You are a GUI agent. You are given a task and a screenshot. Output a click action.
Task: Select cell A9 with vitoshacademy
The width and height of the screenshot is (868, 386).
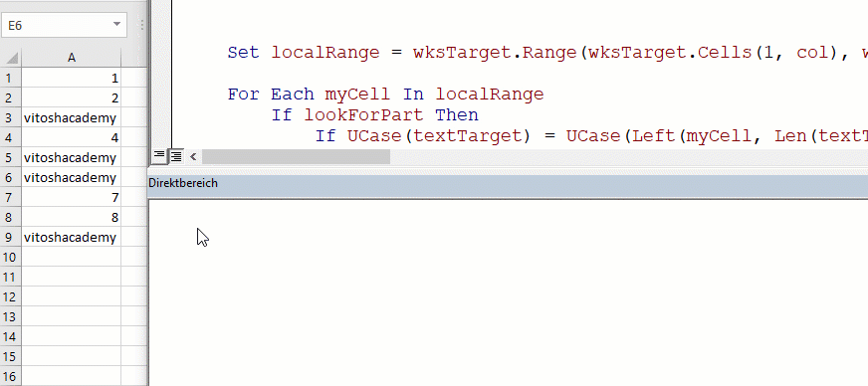72,237
